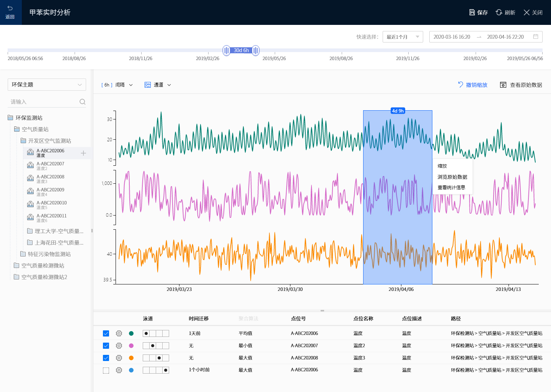This screenshot has width=551, height=392.
Task: Click the panel resize handle above table
Action: pos(322,310)
